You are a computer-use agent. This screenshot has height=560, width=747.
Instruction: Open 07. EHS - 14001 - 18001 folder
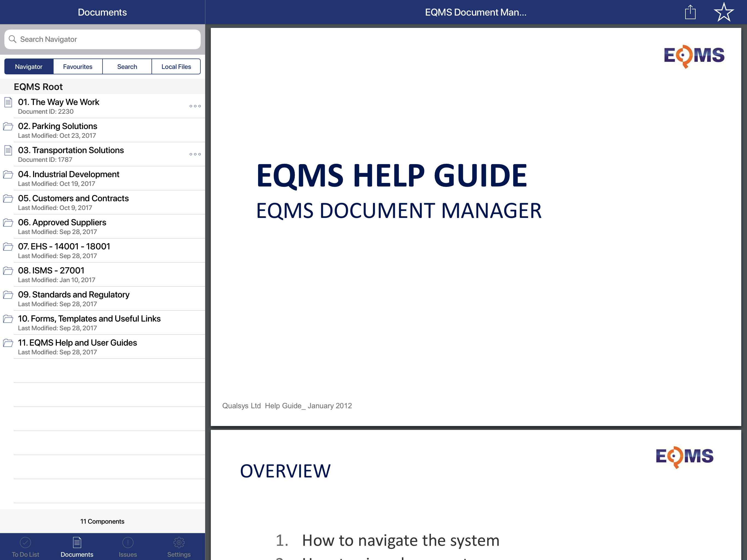pos(102,251)
